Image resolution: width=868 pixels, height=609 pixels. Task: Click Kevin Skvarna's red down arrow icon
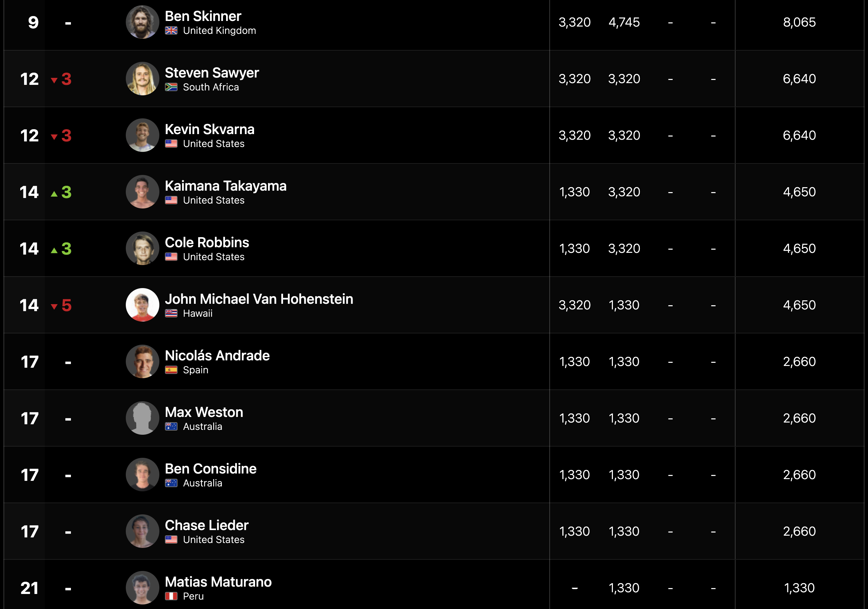(x=54, y=137)
